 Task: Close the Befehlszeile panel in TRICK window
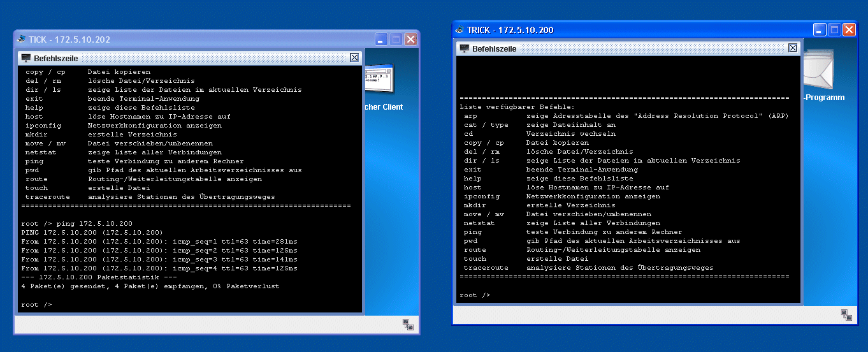pos(793,48)
